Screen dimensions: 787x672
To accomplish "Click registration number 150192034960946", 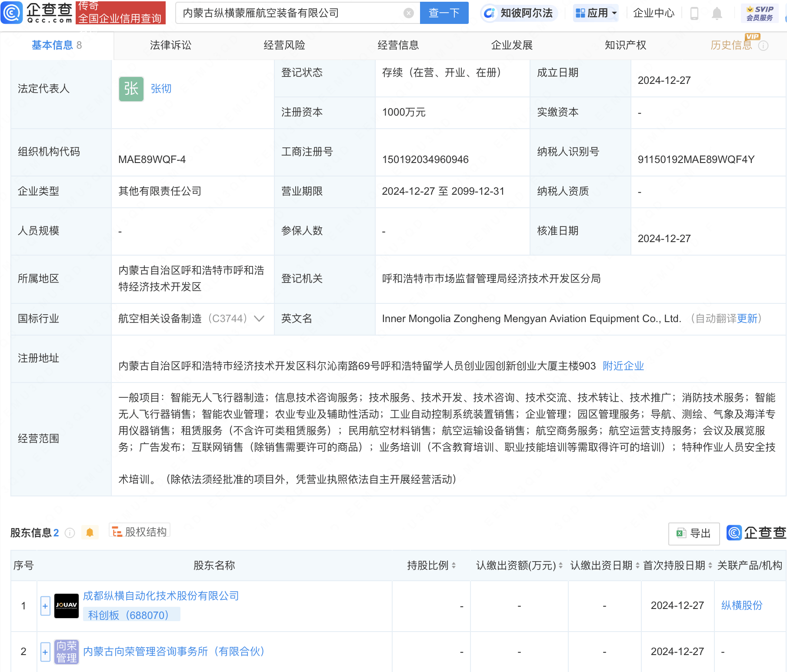I will (x=425, y=160).
